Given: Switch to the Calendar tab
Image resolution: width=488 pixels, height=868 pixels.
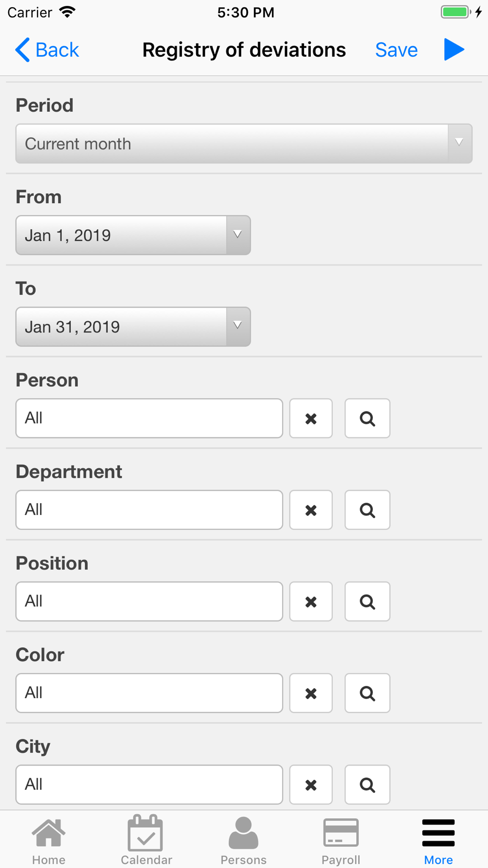Looking at the screenshot, I should pos(146,840).
